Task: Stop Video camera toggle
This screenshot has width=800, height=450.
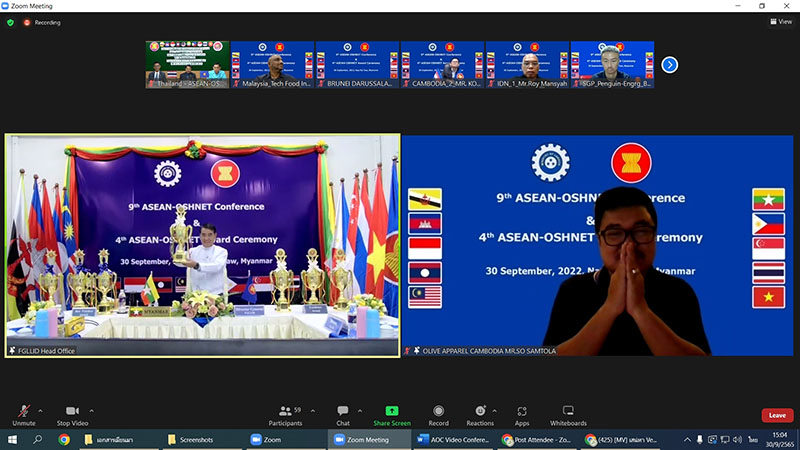Action: click(71, 413)
